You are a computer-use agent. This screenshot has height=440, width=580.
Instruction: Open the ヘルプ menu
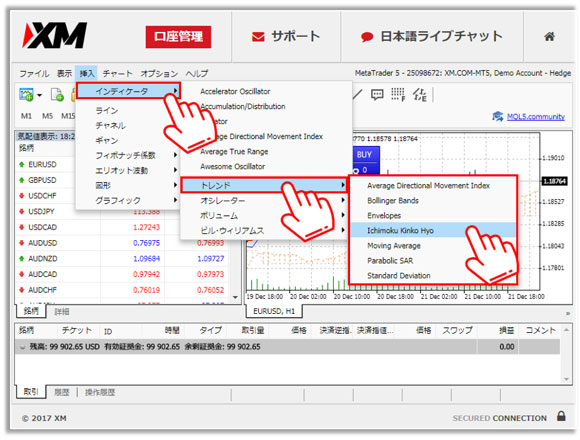click(x=197, y=74)
